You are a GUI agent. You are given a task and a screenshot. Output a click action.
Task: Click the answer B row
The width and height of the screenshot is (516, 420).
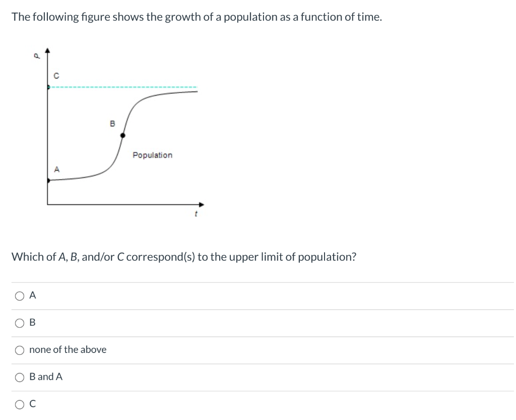32,323
